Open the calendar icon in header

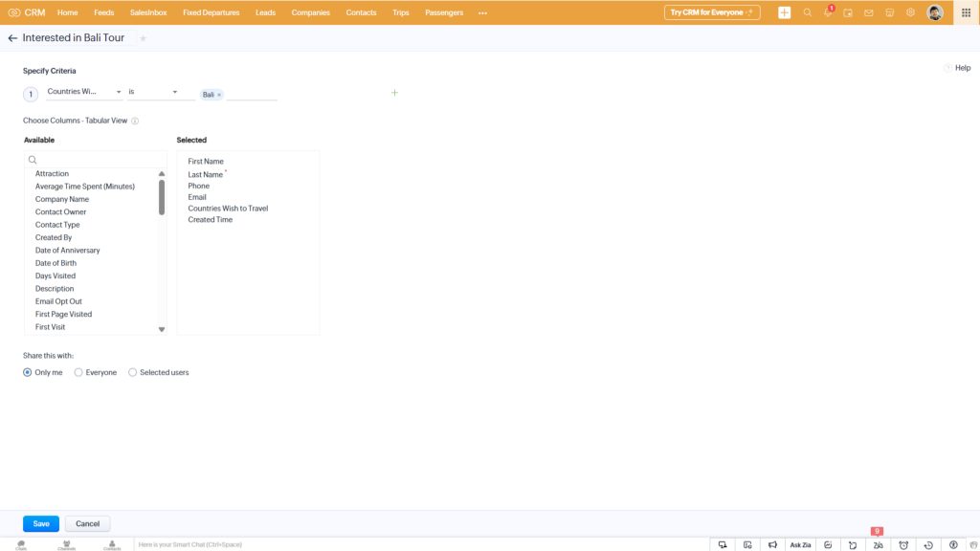(x=848, y=12)
